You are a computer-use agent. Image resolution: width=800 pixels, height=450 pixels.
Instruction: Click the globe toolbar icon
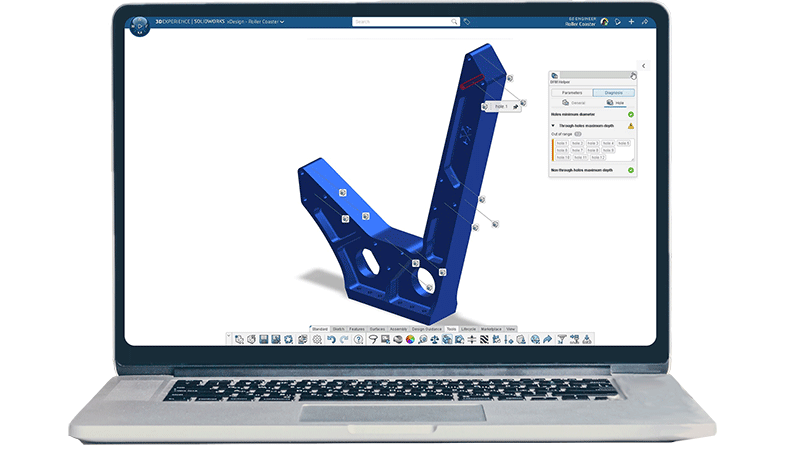pyautogui.click(x=535, y=339)
